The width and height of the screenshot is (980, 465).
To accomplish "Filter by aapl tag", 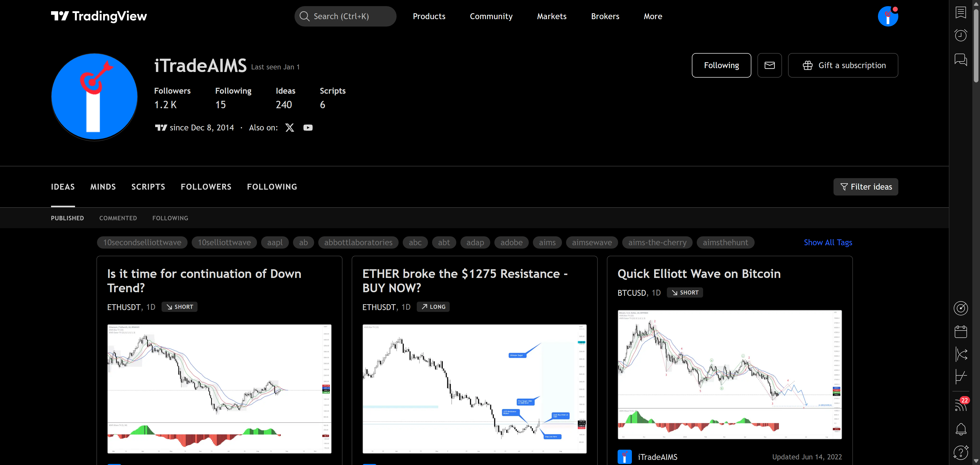I will (x=275, y=242).
